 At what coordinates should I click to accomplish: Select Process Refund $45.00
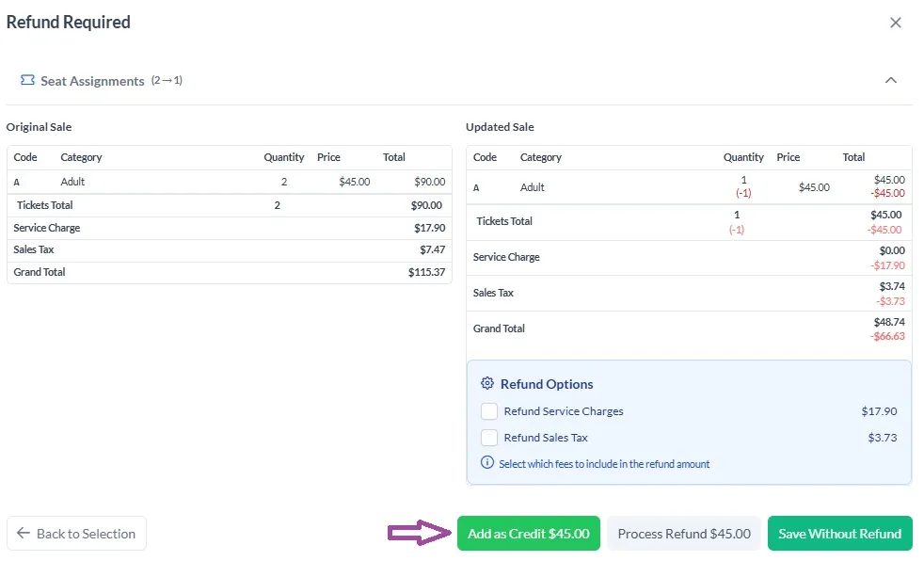coord(683,534)
